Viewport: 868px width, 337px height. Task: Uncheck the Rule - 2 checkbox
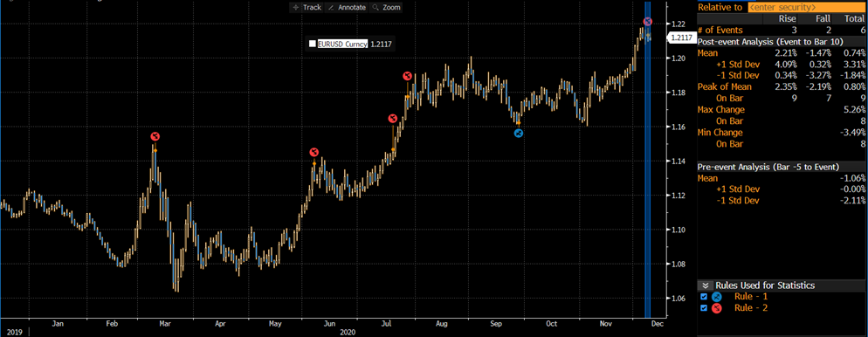click(704, 307)
